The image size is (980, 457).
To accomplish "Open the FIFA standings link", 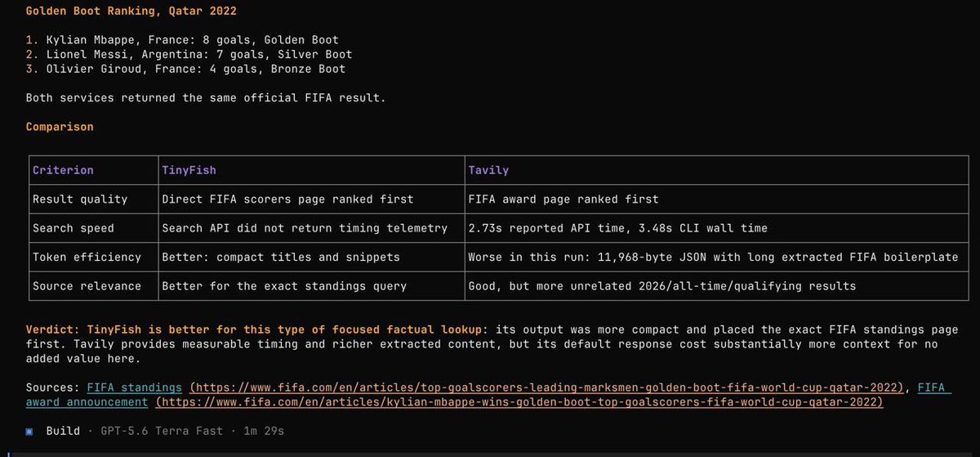I will point(134,387).
